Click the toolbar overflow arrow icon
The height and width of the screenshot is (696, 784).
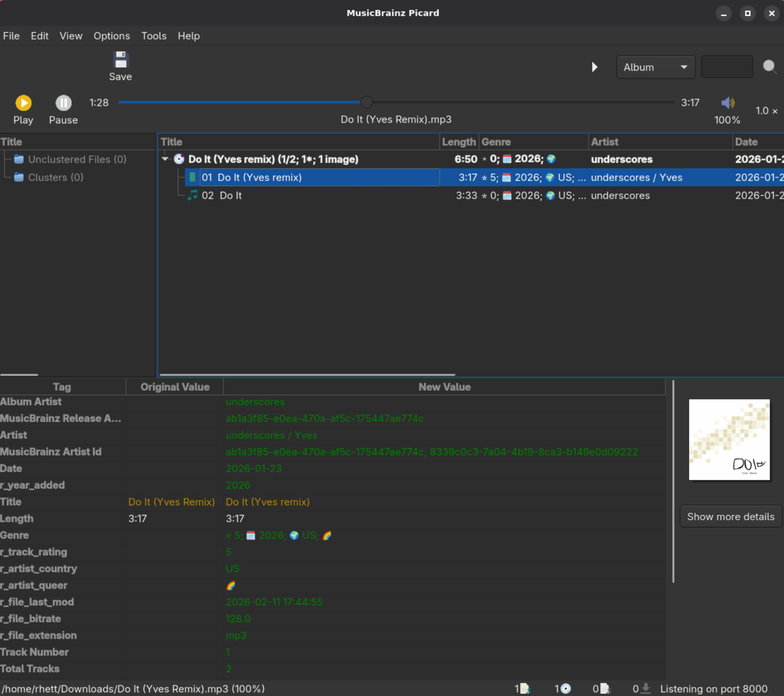point(594,67)
